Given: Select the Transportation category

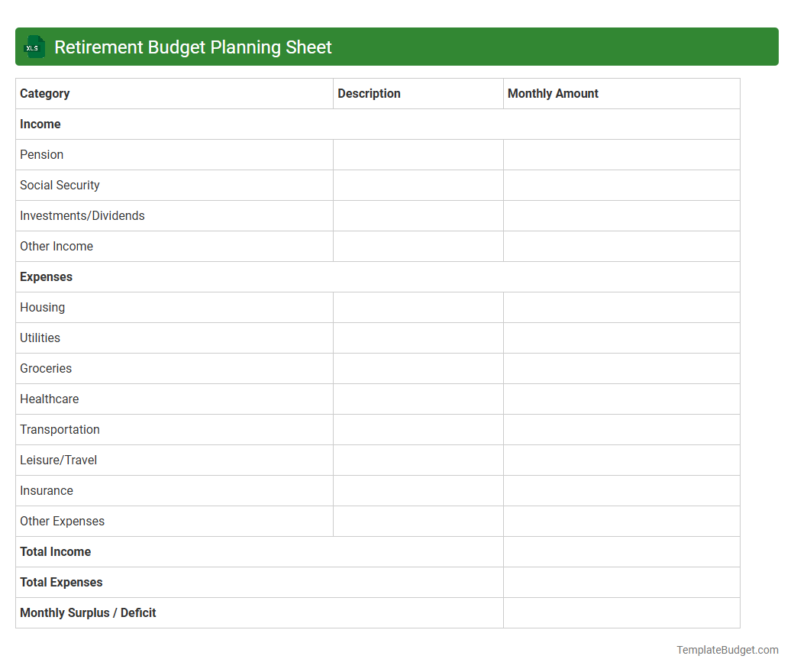Looking at the screenshot, I should point(60,429).
